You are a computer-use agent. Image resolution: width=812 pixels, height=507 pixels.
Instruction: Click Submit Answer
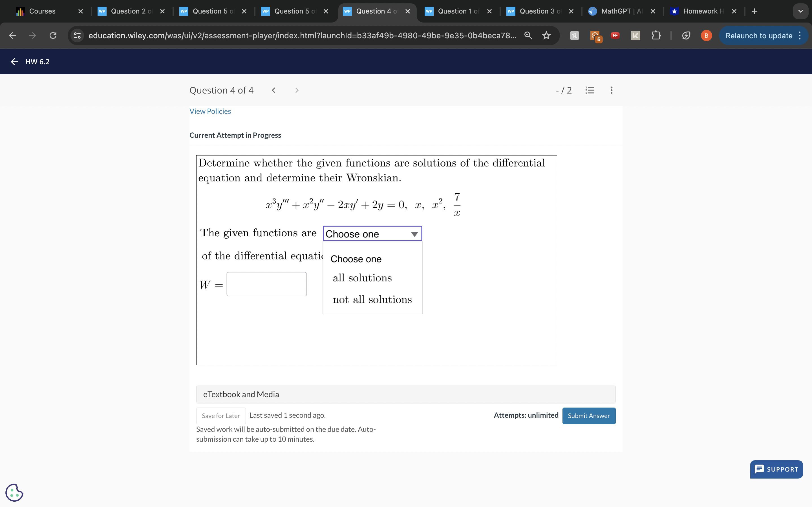click(589, 415)
